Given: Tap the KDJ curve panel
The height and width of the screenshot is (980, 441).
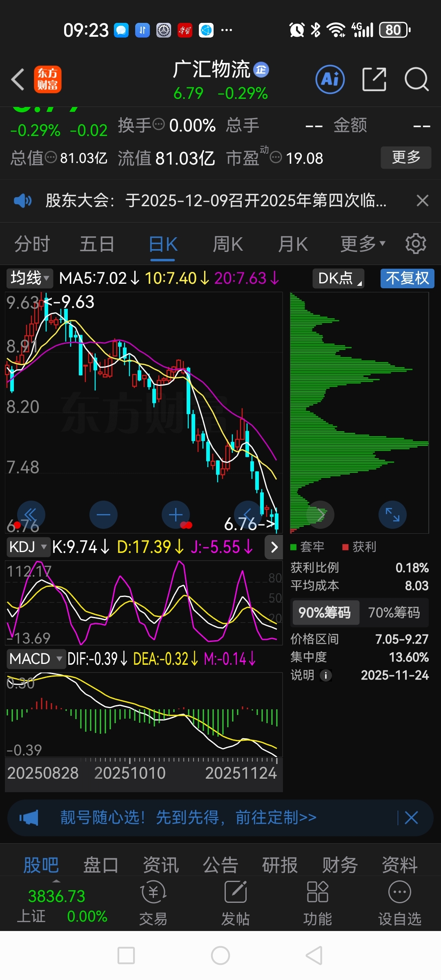Looking at the screenshot, I should click(144, 603).
